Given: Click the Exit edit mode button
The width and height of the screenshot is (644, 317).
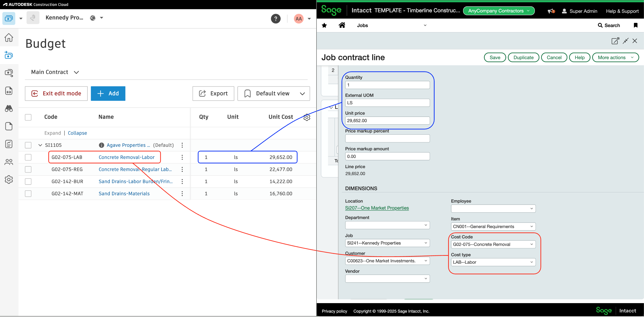Looking at the screenshot, I should pyautogui.click(x=56, y=93).
